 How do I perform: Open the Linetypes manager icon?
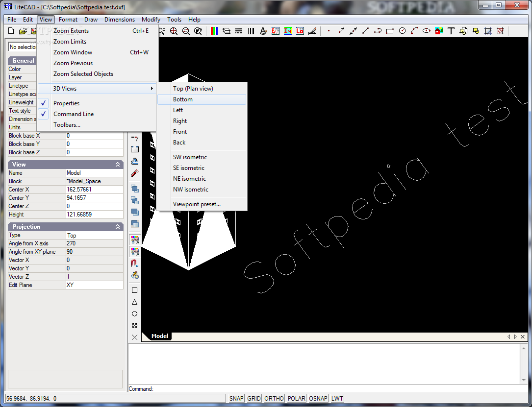[x=238, y=31]
